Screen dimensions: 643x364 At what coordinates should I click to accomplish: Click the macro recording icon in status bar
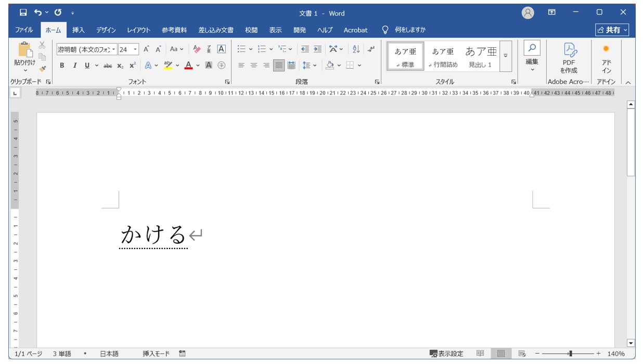(x=182, y=354)
